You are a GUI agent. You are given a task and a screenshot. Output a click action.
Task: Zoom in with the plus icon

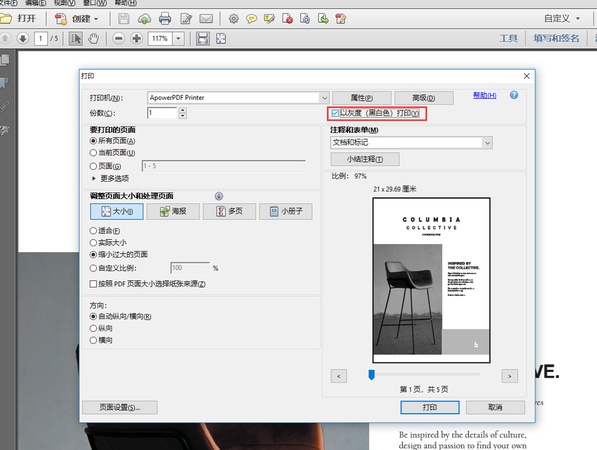tap(136, 38)
